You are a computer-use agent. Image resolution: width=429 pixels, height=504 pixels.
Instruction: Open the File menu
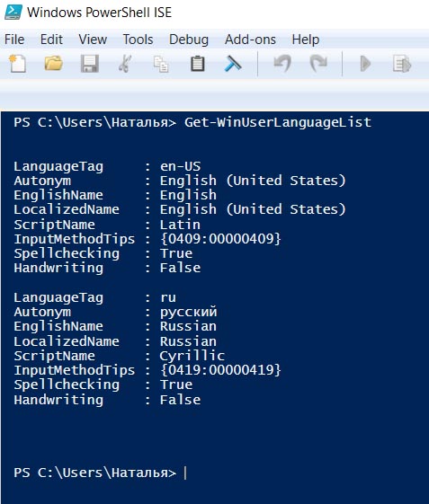(14, 40)
